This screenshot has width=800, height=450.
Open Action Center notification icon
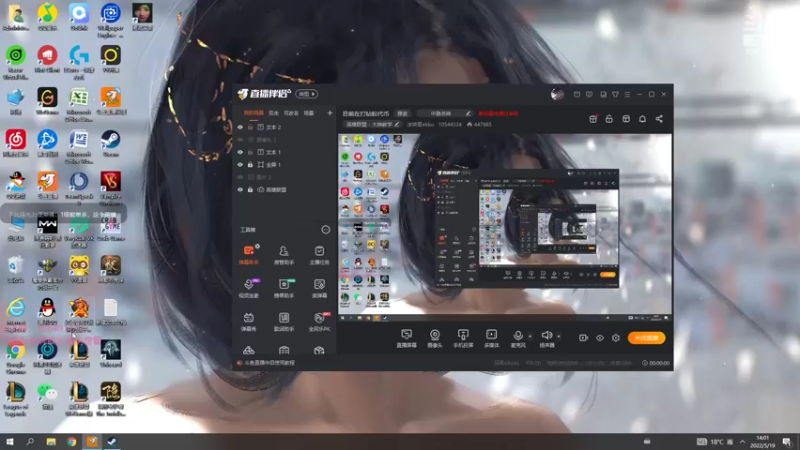point(787,442)
